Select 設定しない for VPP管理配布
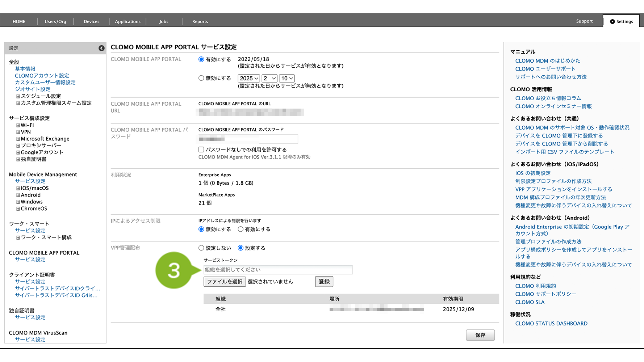Image resolution: width=644 pixels, height=362 pixels. (x=201, y=248)
